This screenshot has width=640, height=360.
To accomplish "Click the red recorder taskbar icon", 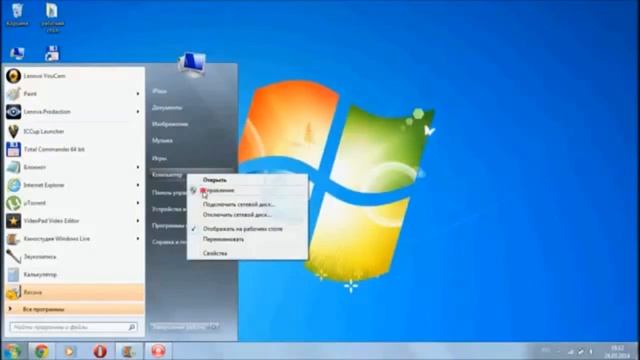I will 158,351.
